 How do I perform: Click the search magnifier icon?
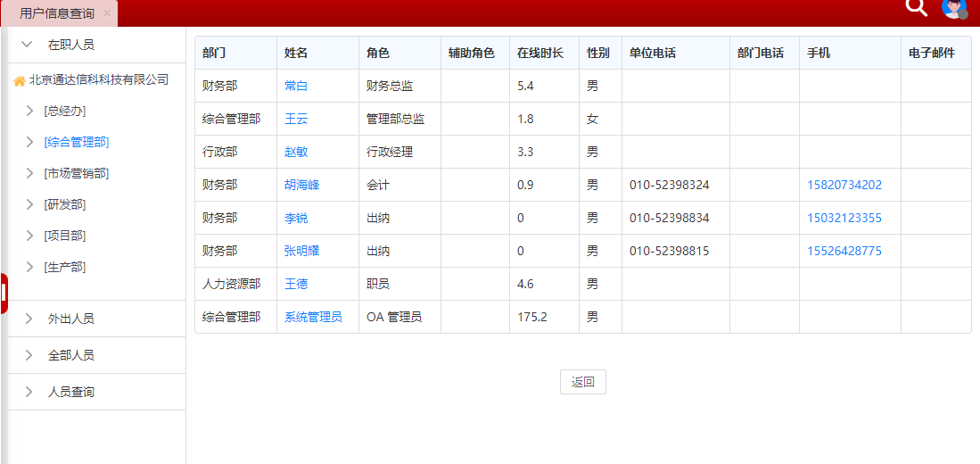917,6
